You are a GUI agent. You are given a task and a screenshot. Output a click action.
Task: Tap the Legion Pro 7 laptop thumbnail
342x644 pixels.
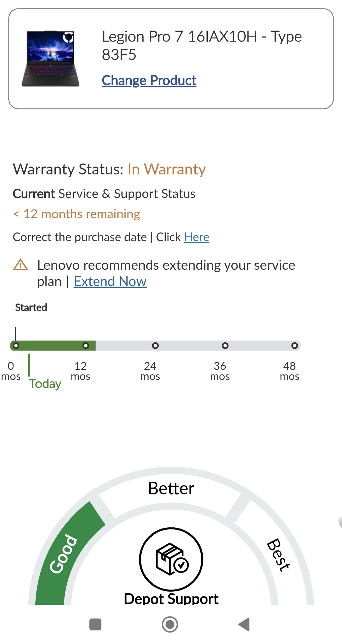(51, 58)
